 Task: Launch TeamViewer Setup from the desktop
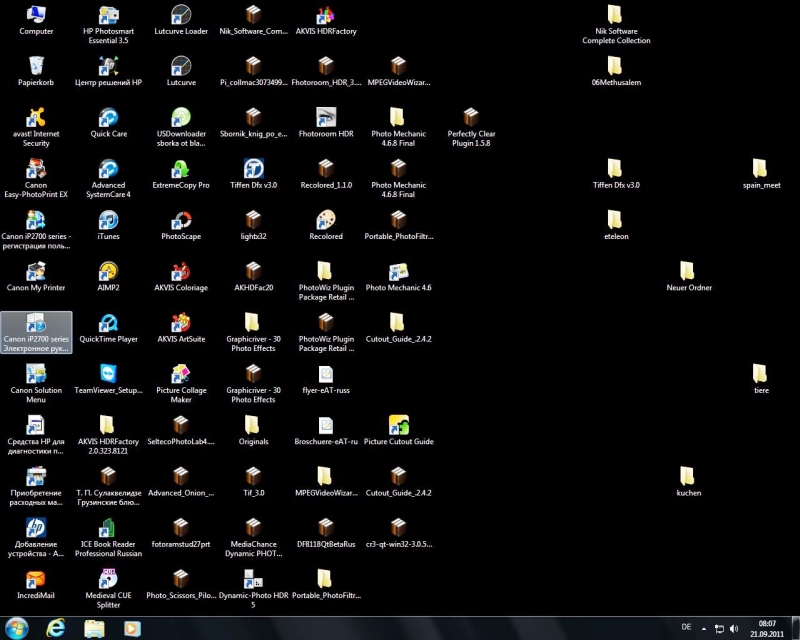(x=109, y=375)
